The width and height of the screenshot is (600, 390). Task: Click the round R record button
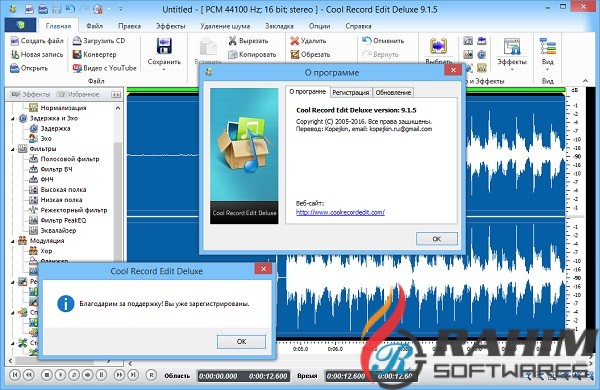coord(152,375)
